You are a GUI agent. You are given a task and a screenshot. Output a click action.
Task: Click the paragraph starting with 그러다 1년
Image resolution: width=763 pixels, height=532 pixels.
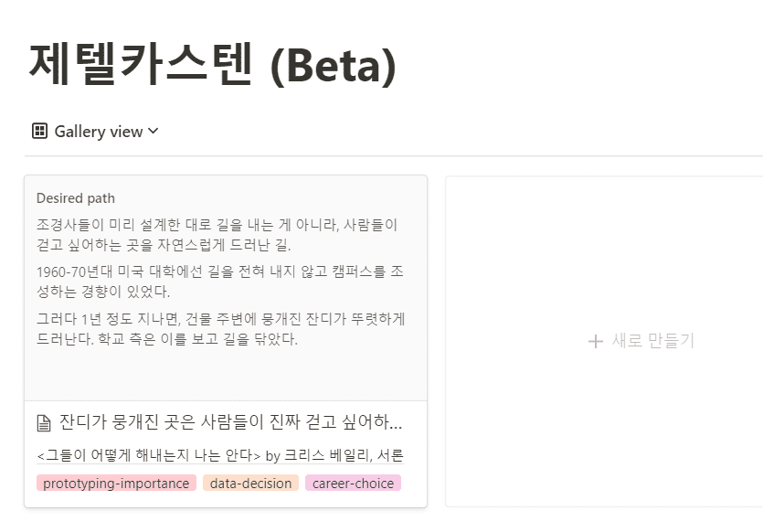pyautogui.click(x=221, y=328)
